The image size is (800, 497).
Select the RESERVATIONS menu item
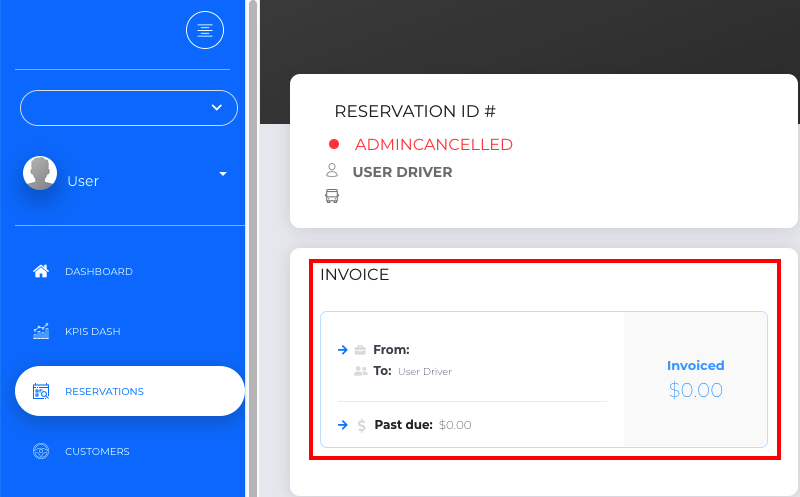(x=130, y=391)
